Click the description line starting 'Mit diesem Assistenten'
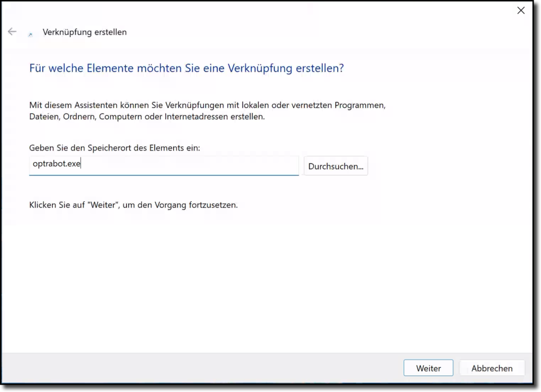 click(x=207, y=105)
